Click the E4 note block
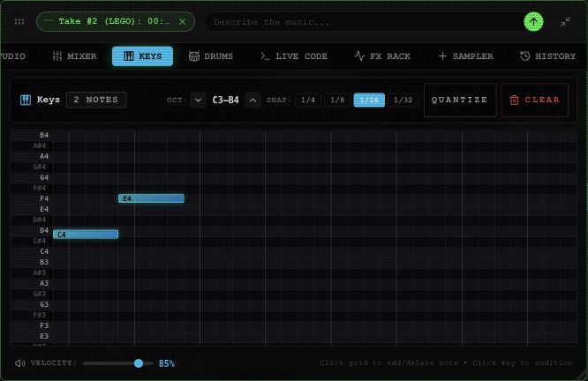This screenshot has width=588, height=381. pyautogui.click(x=151, y=198)
